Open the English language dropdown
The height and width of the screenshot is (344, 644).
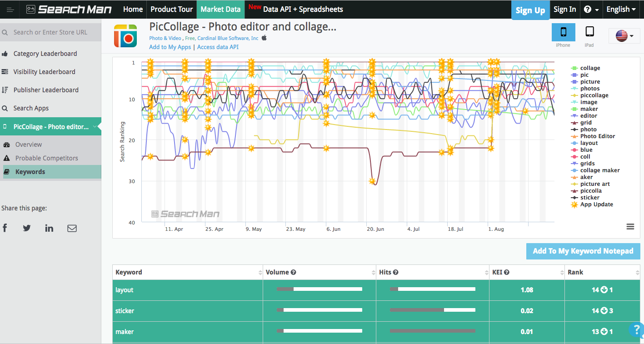point(621,9)
